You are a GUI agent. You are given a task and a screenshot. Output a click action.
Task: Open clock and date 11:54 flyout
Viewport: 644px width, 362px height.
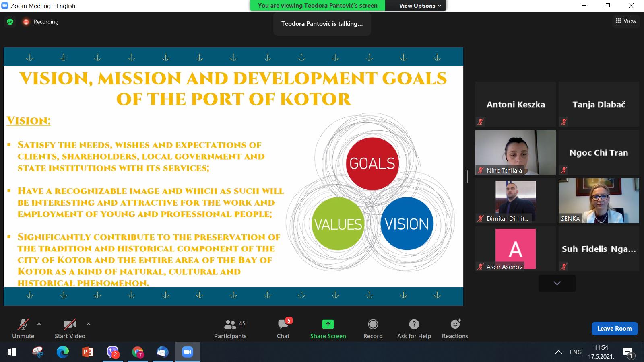(x=601, y=352)
